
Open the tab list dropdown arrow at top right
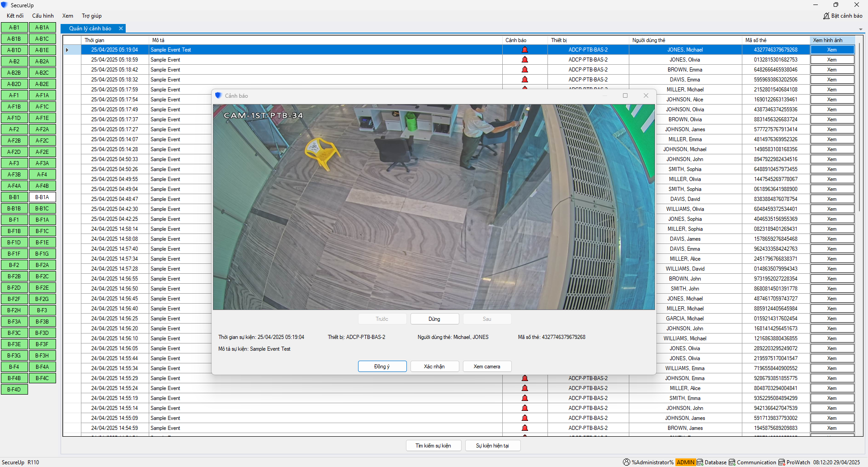[x=860, y=29]
